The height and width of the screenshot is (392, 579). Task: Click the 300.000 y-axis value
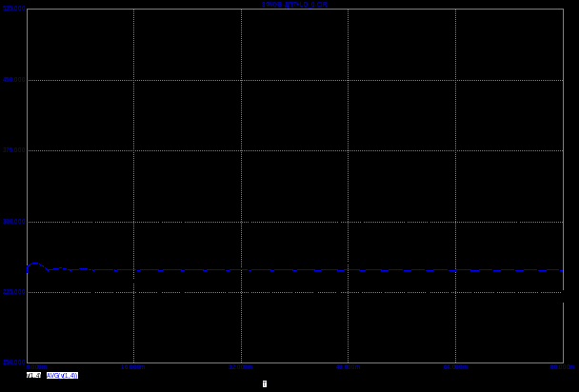(x=14, y=222)
